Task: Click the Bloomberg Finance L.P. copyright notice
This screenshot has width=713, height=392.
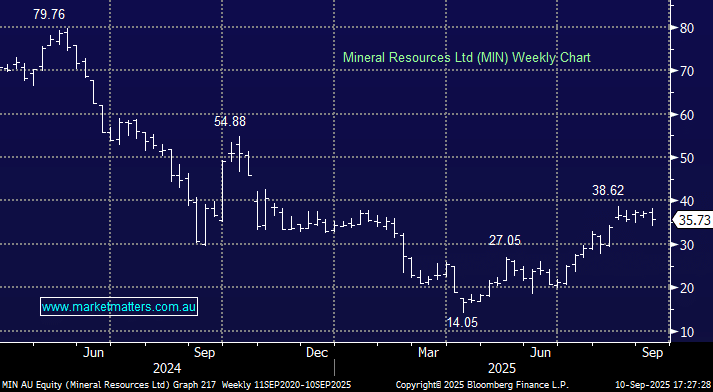Action: click(x=482, y=385)
